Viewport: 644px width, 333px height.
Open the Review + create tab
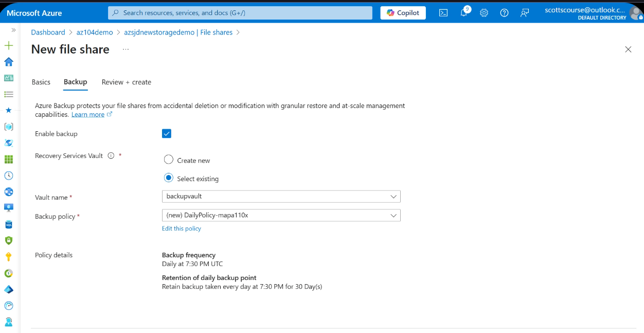(x=126, y=82)
